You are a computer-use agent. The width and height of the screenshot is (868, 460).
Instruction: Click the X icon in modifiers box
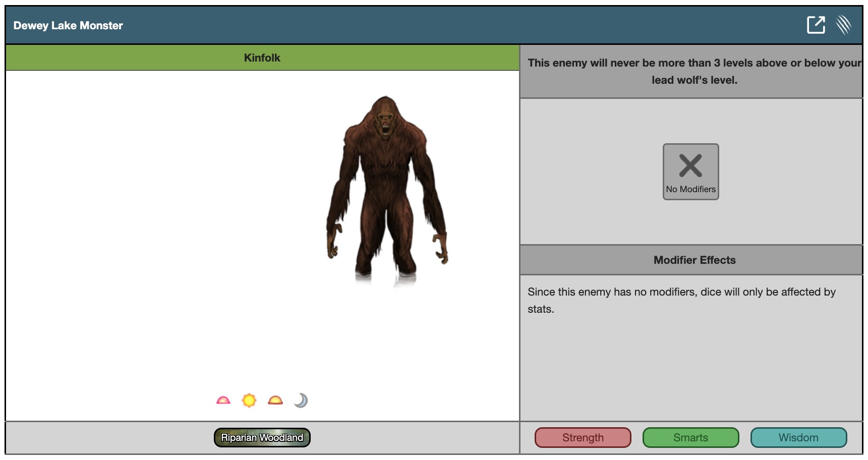[690, 165]
